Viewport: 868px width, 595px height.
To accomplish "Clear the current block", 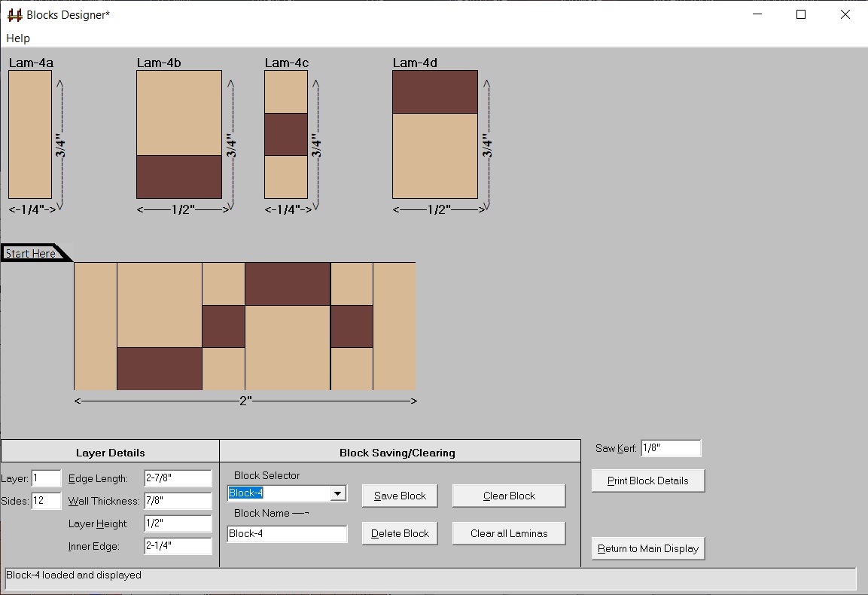I will pyautogui.click(x=508, y=495).
